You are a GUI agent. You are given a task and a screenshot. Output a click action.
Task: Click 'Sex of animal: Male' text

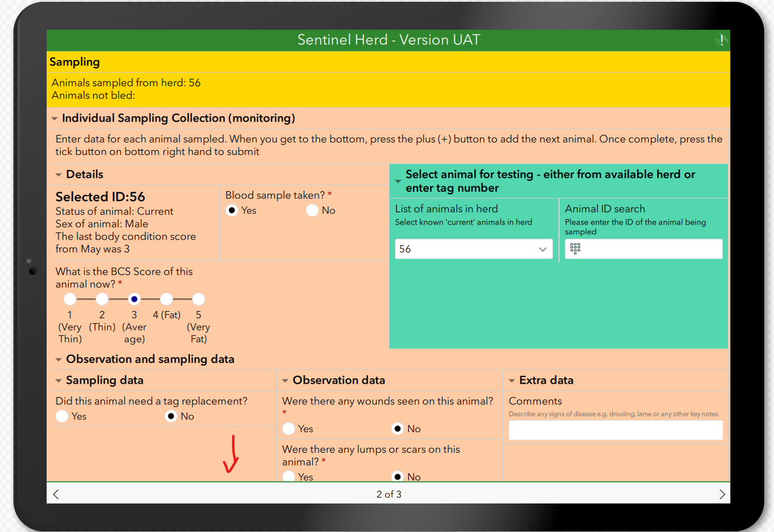pos(102,224)
